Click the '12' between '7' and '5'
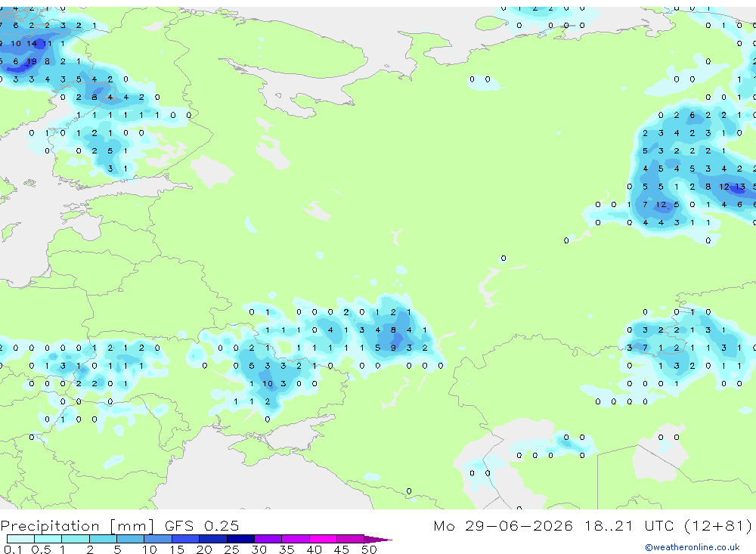Screen dimensions: 756x554 [x=661, y=204]
